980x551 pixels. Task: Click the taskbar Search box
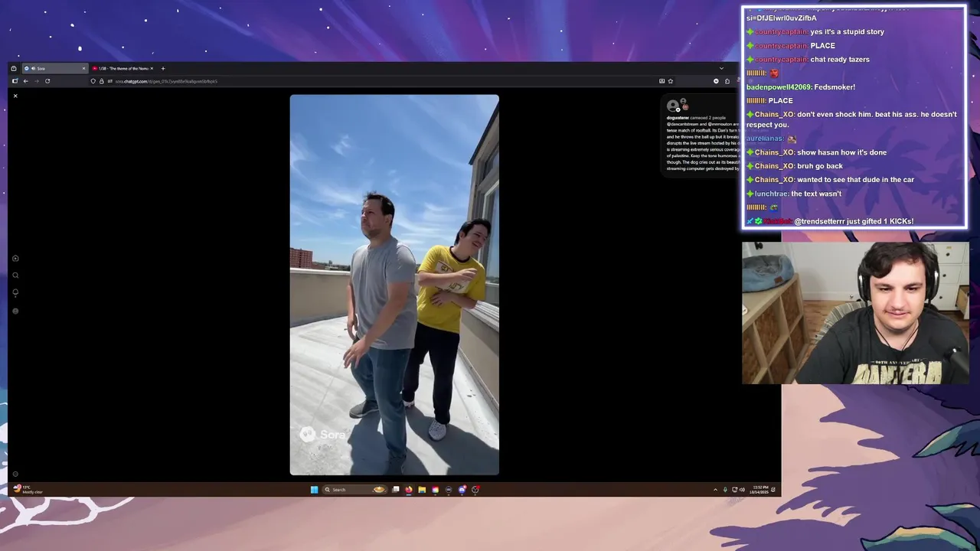click(354, 490)
